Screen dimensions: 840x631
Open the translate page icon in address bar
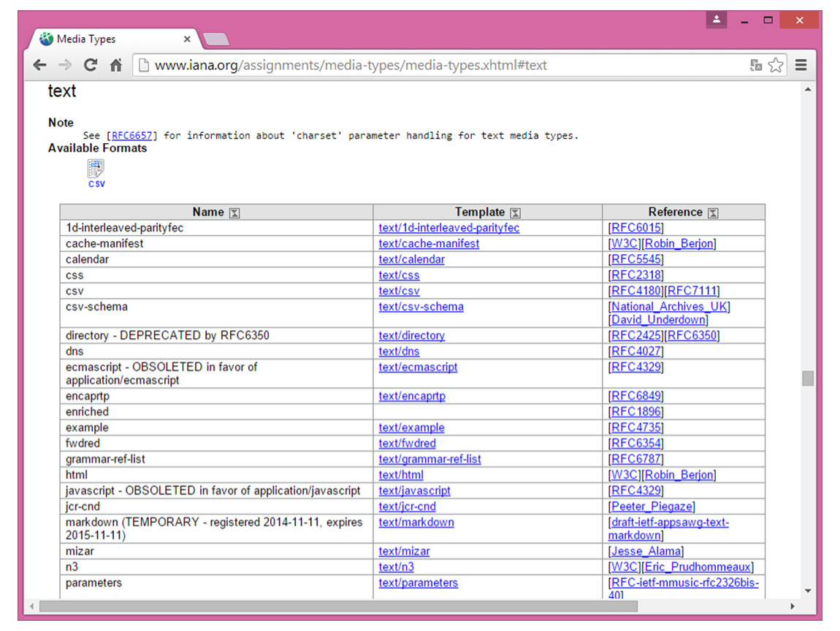pyautogui.click(x=756, y=65)
